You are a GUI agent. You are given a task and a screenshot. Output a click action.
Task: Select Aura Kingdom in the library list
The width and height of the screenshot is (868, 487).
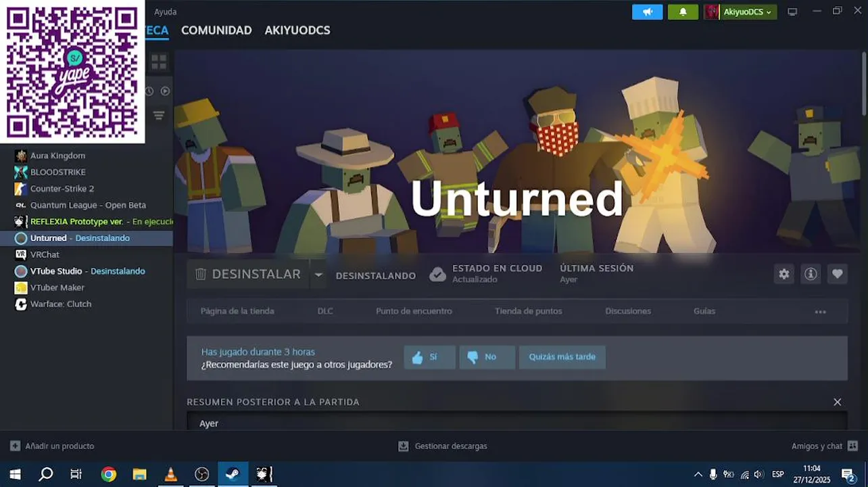[87, 156]
